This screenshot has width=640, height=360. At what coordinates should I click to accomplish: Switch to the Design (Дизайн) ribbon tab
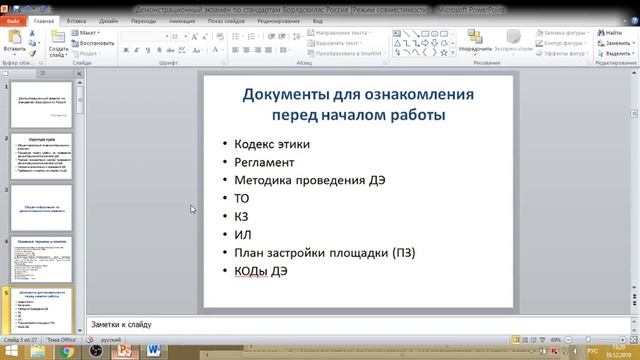point(109,21)
